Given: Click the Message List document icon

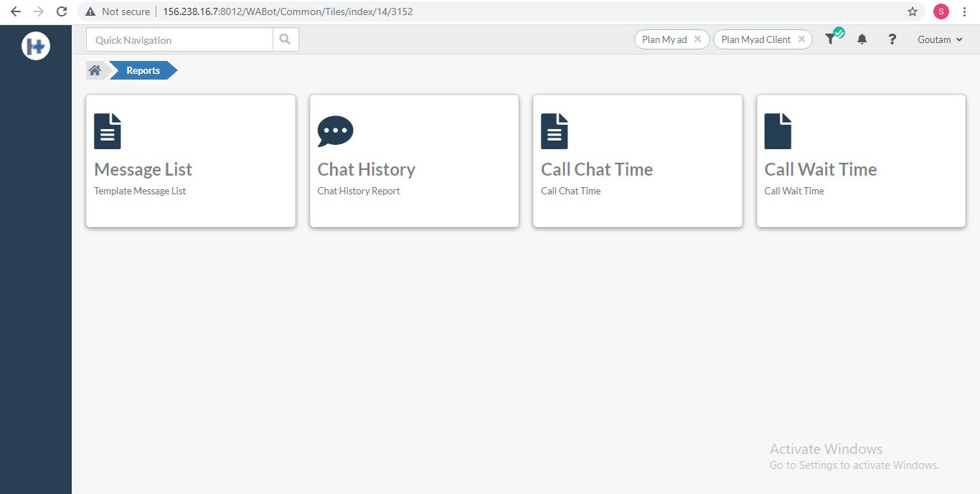Looking at the screenshot, I should (x=108, y=131).
